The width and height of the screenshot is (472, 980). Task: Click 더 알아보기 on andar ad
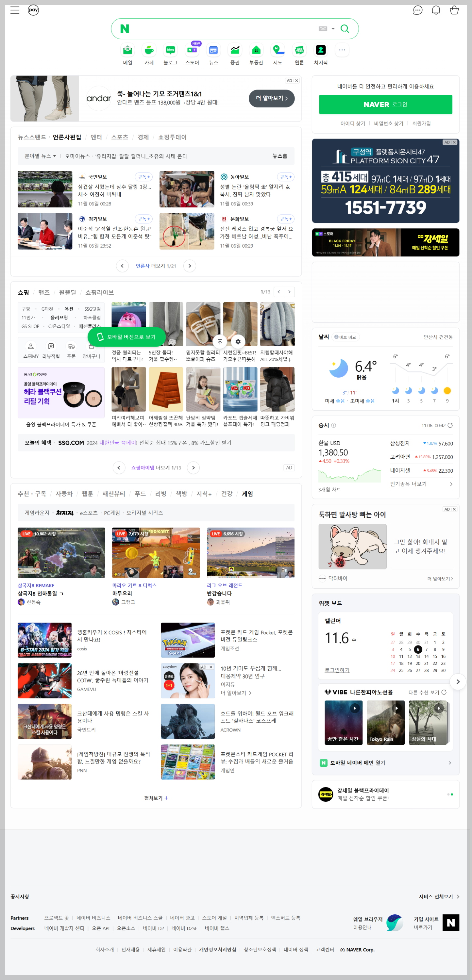coord(271,98)
